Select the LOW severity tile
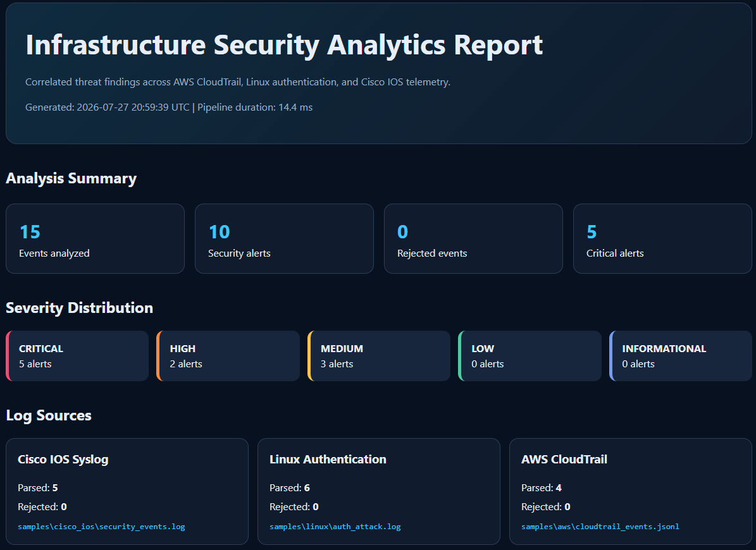This screenshot has width=756, height=550. tap(530, 356)
